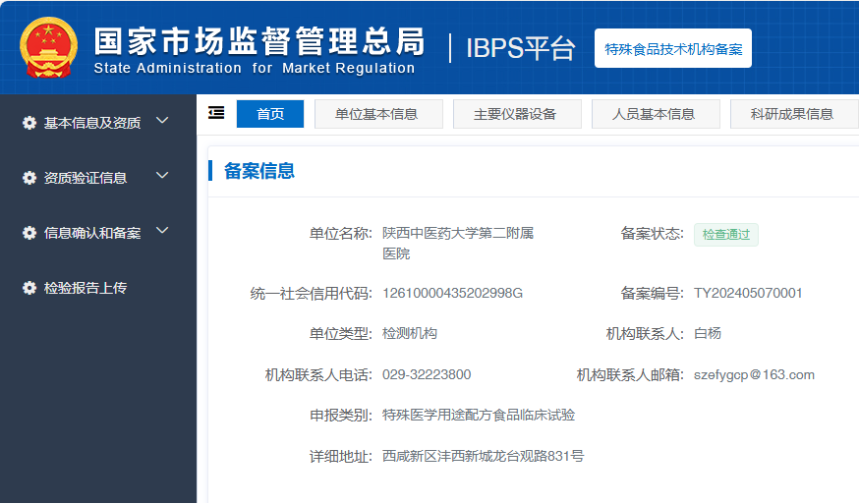Click the 单位类型 field label
Viewport: 859px width, 504px height.
coord(341,334)
